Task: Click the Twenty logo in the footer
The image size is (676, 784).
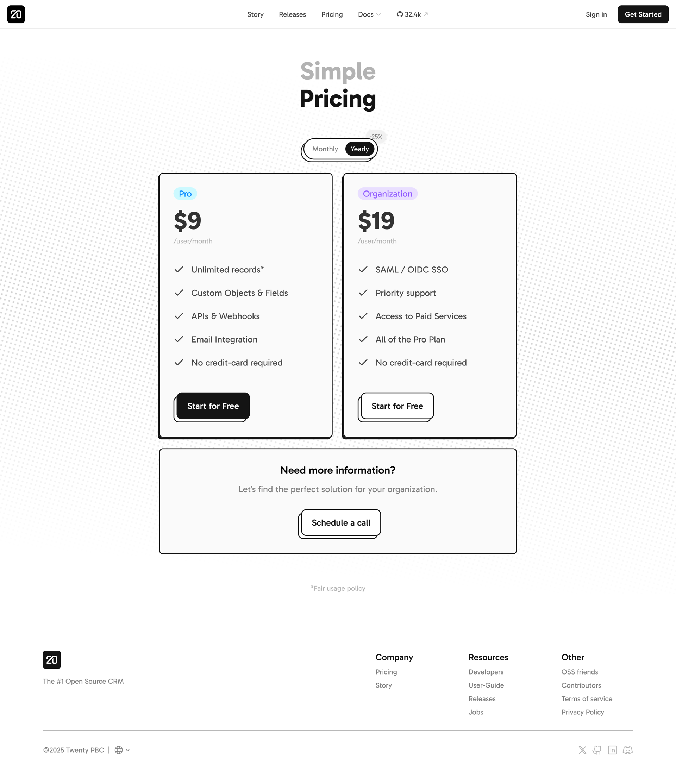Action: point(52,659)
